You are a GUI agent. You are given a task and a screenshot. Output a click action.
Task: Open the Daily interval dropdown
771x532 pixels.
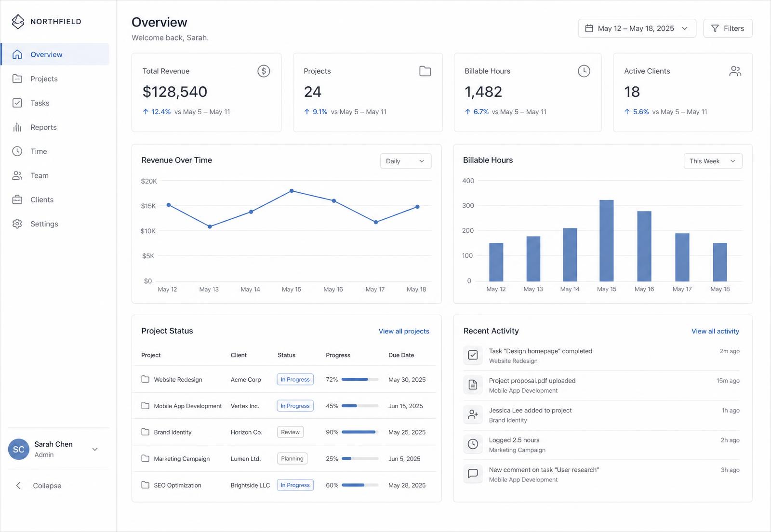pos(406,161)
